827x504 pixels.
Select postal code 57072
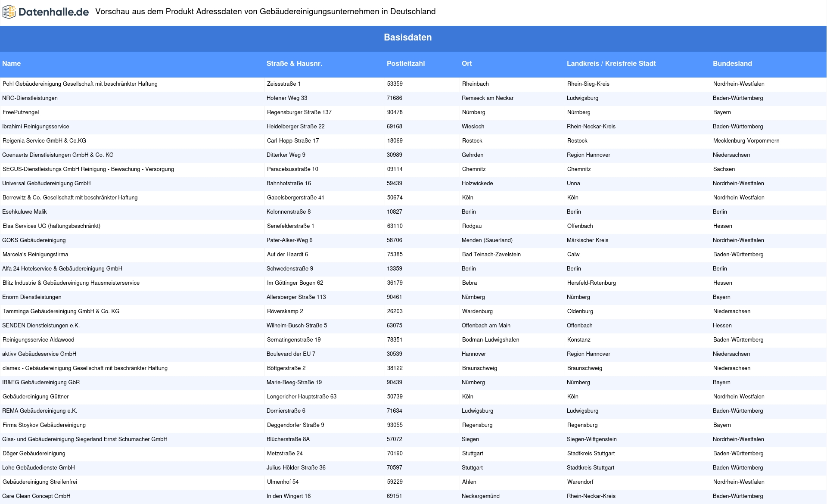coord(395,439)
